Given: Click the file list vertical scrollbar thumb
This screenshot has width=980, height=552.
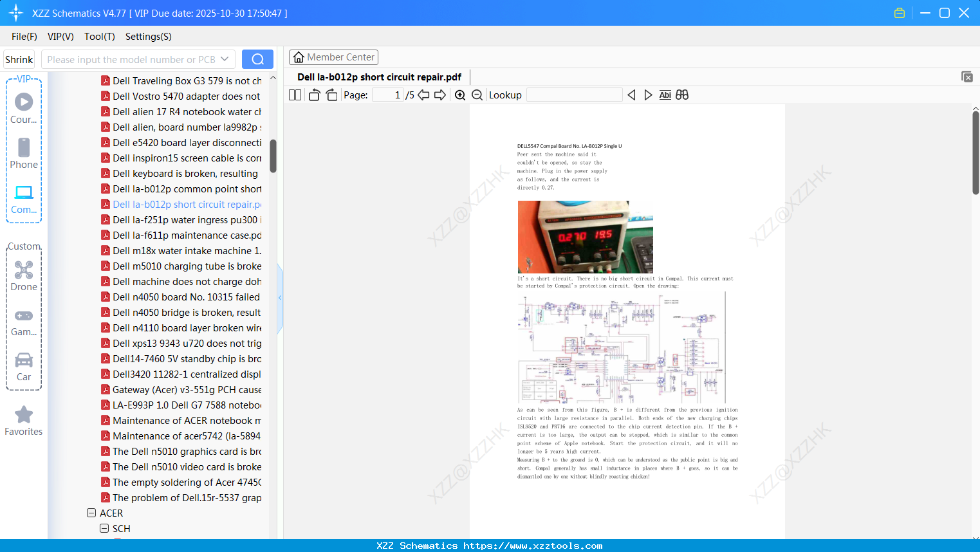Looking at the screenshot, I should tap(273, 156).
